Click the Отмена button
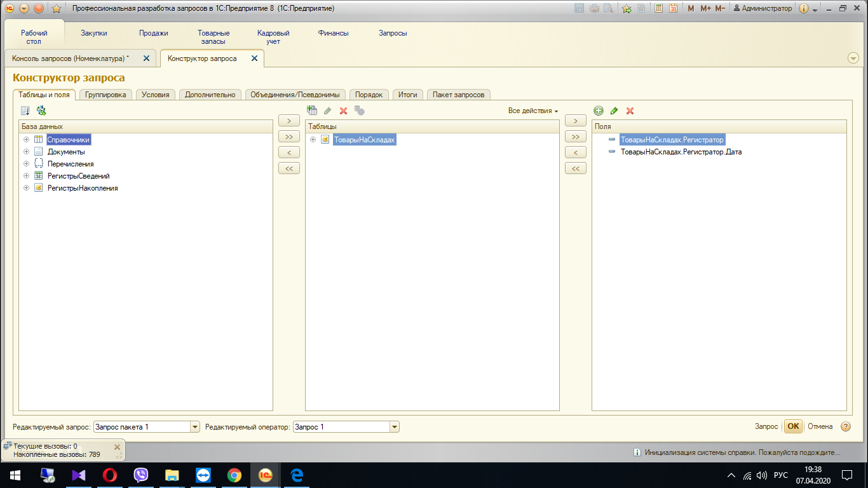 tap(820, 426)
